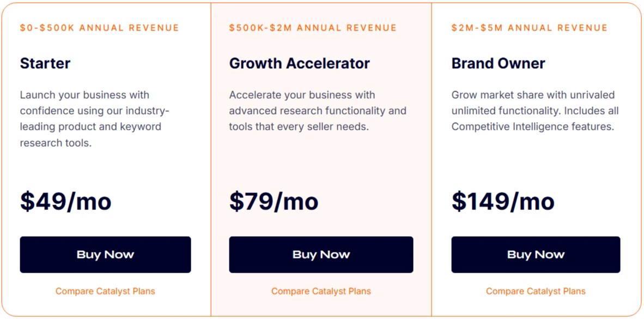Viewport: 644px width, 319px height.
Task: Click the Growth Accelerator description paragraph
Action: [x=317, y=111]
